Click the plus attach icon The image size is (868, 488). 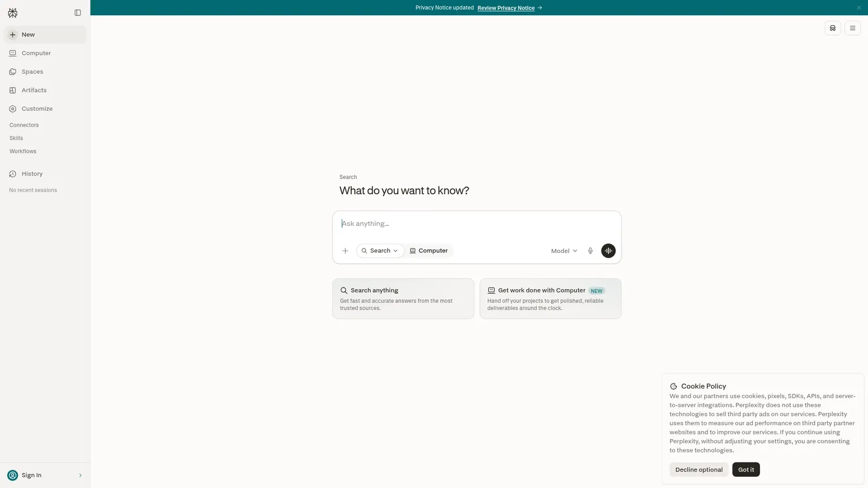click(x=345, y=251)
